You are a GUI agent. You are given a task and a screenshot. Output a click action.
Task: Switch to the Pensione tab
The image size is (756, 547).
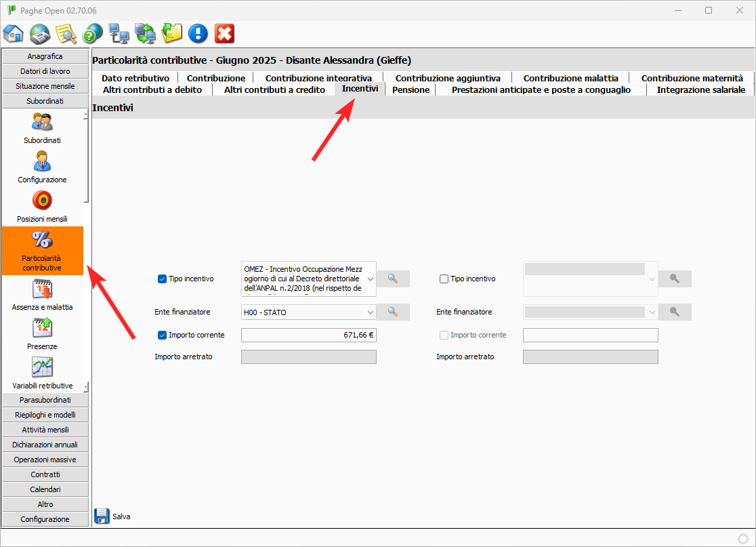point(411,89)
